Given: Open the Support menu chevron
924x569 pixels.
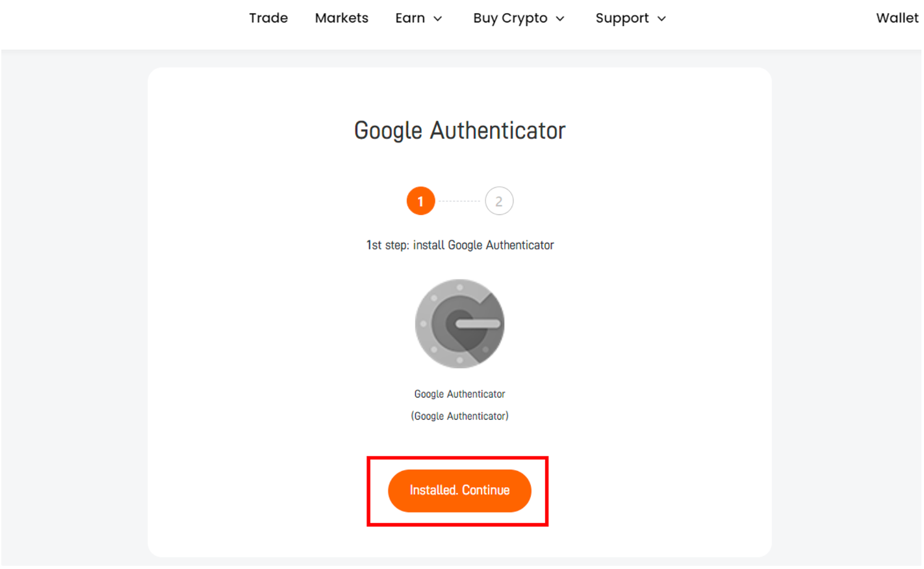Looking at the screenshot, I should point(661,19).
